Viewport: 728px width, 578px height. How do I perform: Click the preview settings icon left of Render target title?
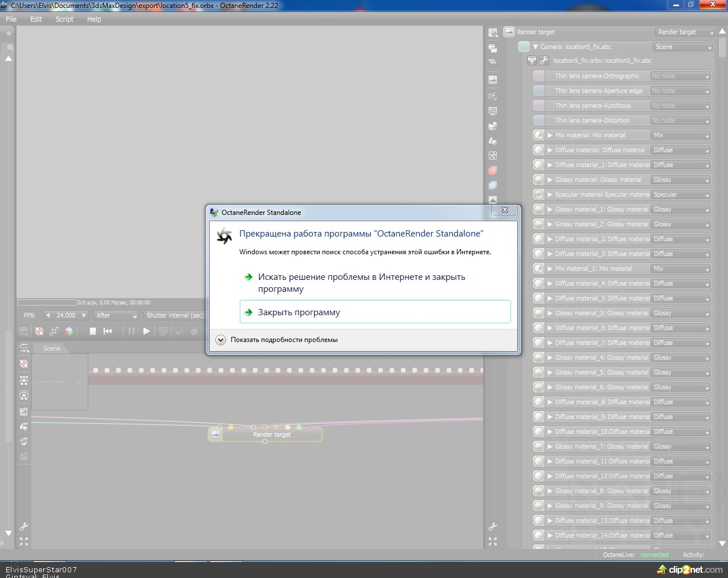pos(493,33)
